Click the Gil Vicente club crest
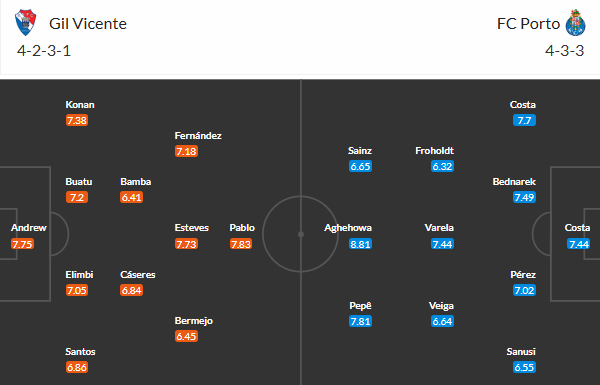Viewport: 600px width, 385px height. click(26, 23)
